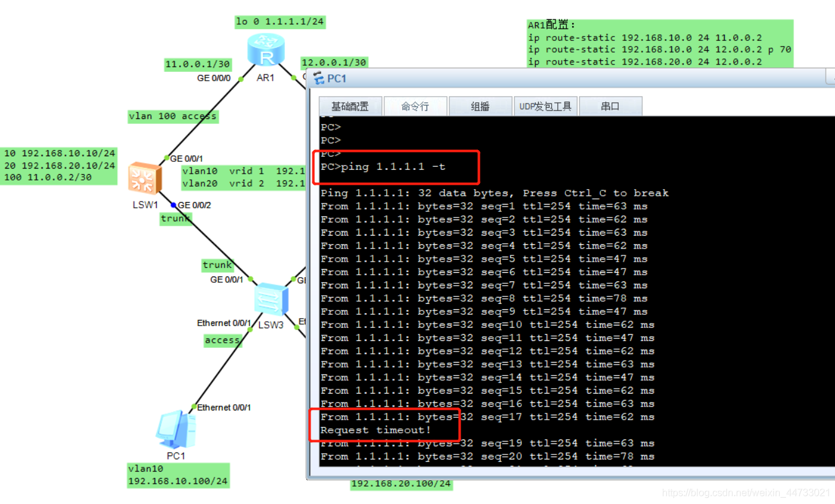Click the seq=17 ping reply line
This screenshot has height=504, width=835.
pyautogui.click(x=487, y=417)
